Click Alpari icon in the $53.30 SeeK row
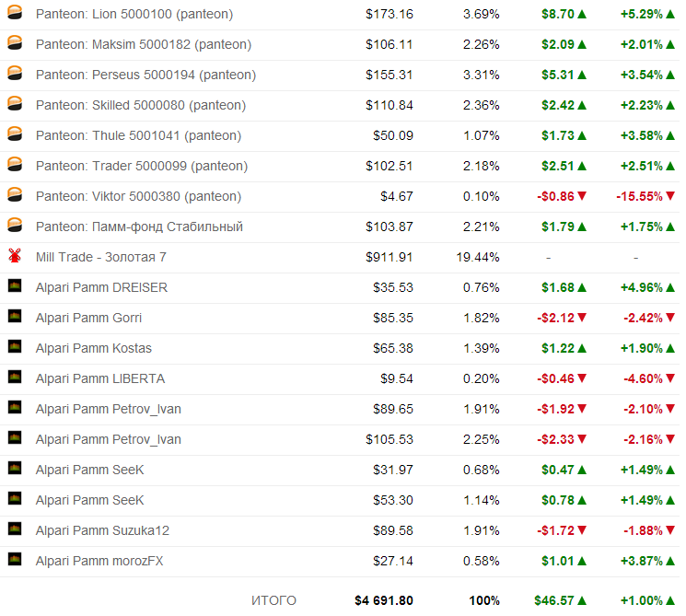The width and height of the screenshot is (686, 616). point(15,498)
